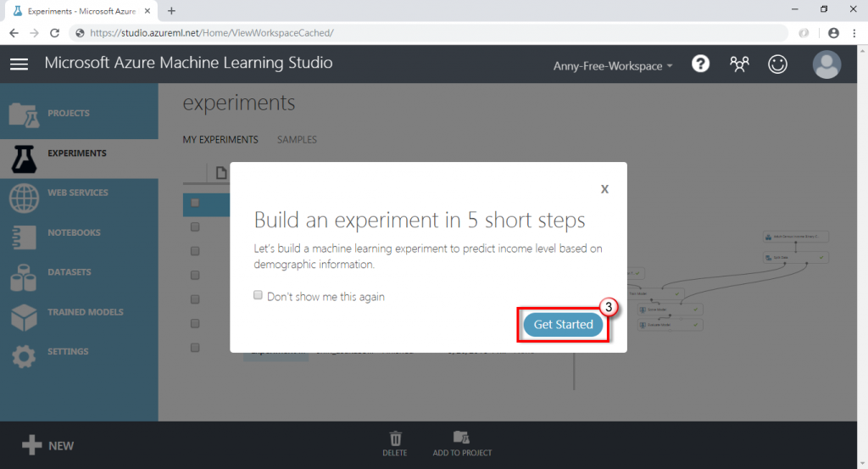
Task: Close the Experiments browser tab
Action: tap(147, 10)
